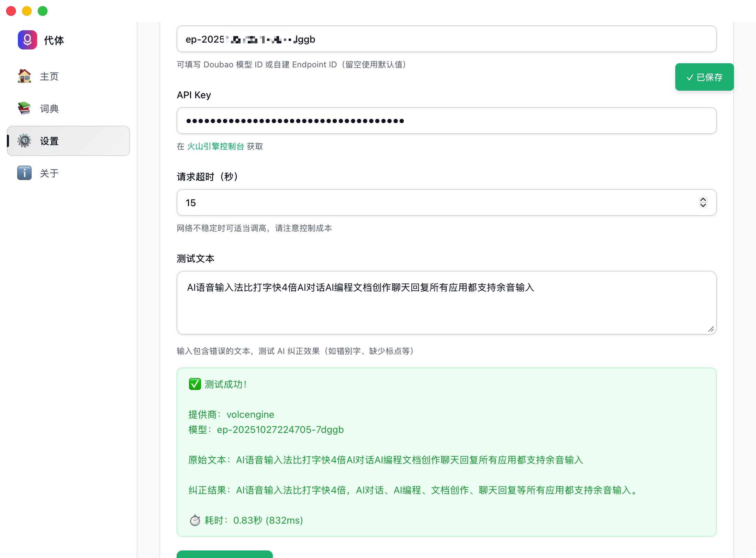Go to the 关于 page

coord(49,173)
